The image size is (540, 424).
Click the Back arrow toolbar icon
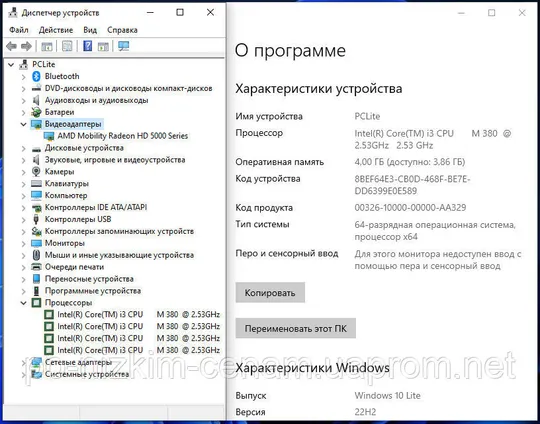pyautogui.click(x=11, y=46)
